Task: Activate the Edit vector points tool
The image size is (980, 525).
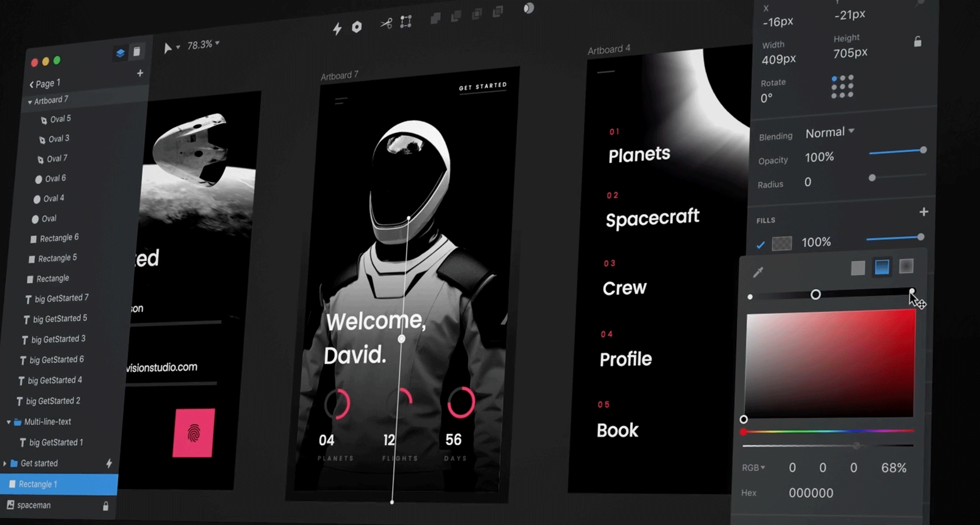Action: coord(406,21)
